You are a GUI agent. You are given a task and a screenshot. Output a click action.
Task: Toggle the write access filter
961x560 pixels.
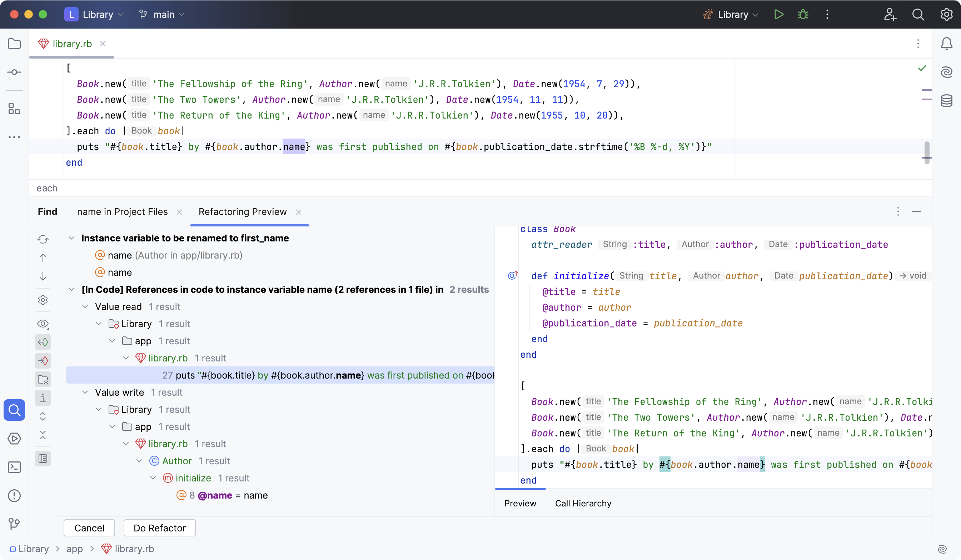point(43,360)
